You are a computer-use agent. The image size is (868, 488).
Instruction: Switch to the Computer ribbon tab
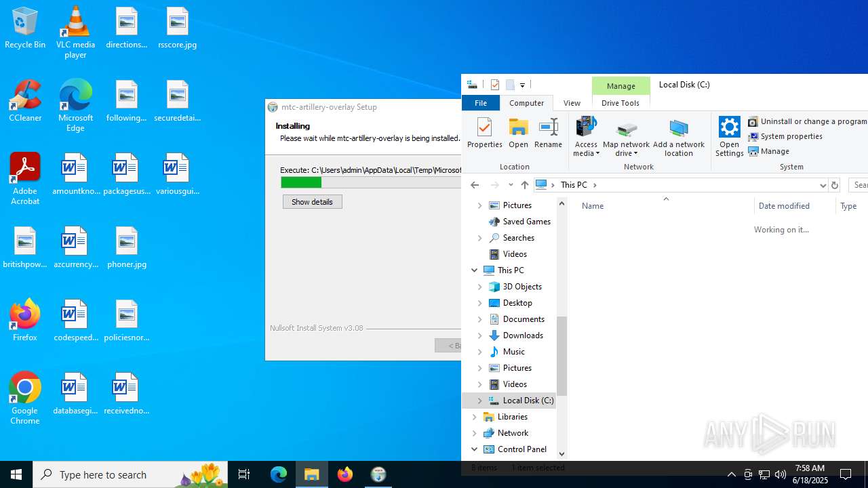(526, 103)
